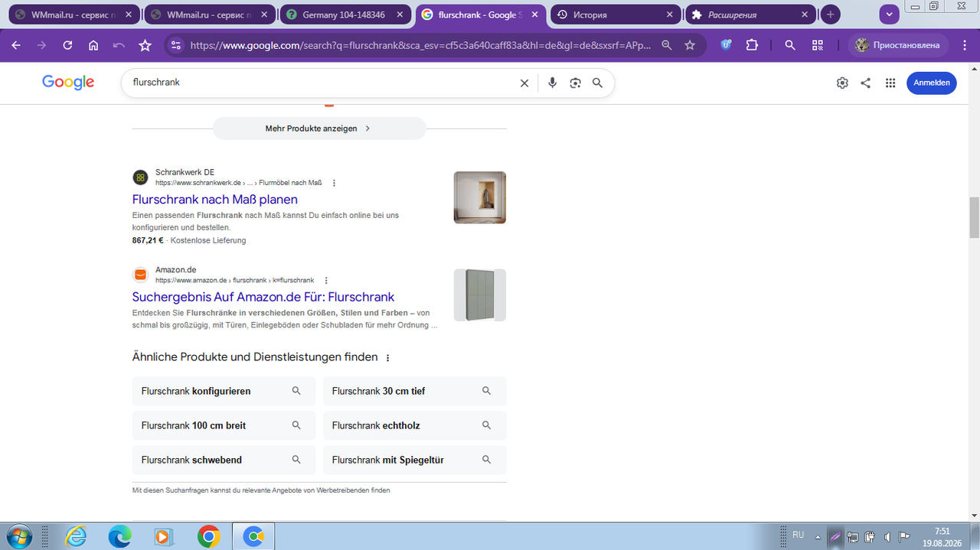Open options menu for Schrankwerk result
Viewport: 980px width, 550px height.
point(334,183)
